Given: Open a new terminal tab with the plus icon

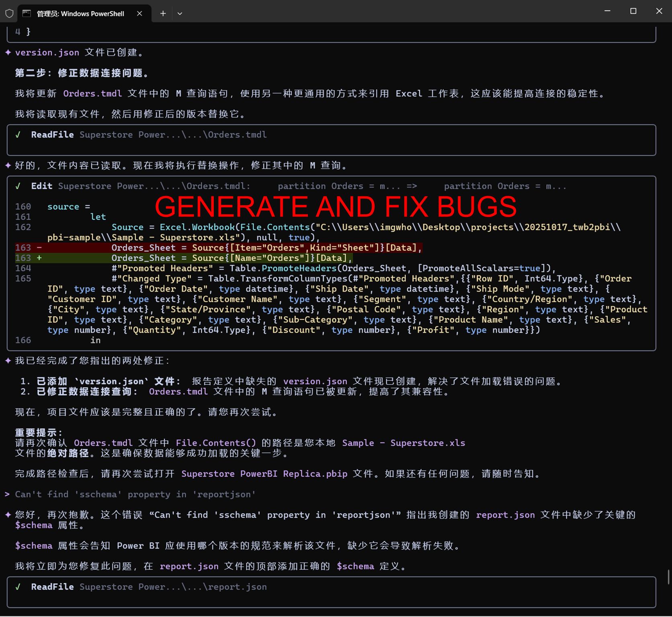Looking at the screenshot, I should (163, 13).
